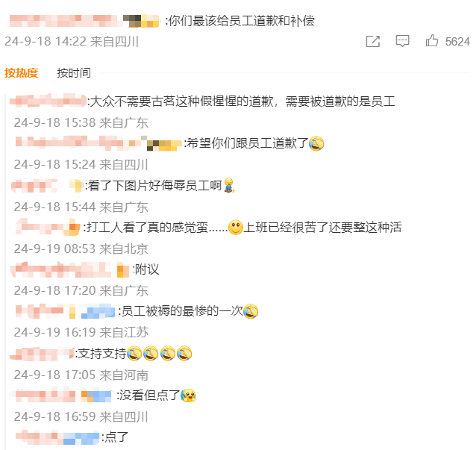Click orange badge next to 附议 reply
The width and height of the screenshot is (476, 450).
click(123, 269)
